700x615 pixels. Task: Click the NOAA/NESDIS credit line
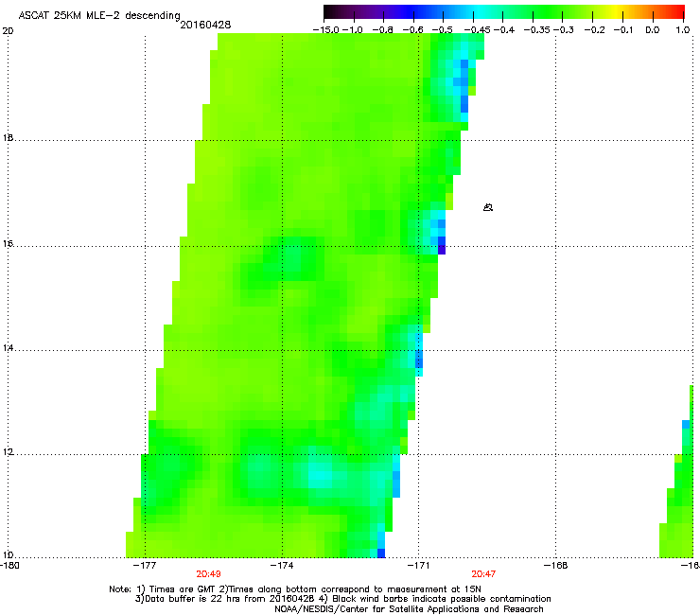point(409,609)
